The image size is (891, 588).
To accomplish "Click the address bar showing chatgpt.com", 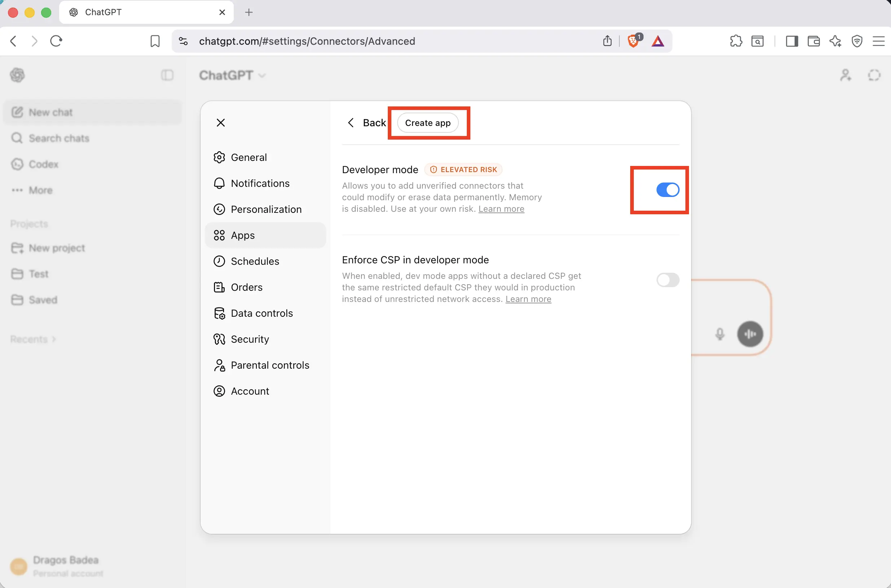I will click(307, 41).
